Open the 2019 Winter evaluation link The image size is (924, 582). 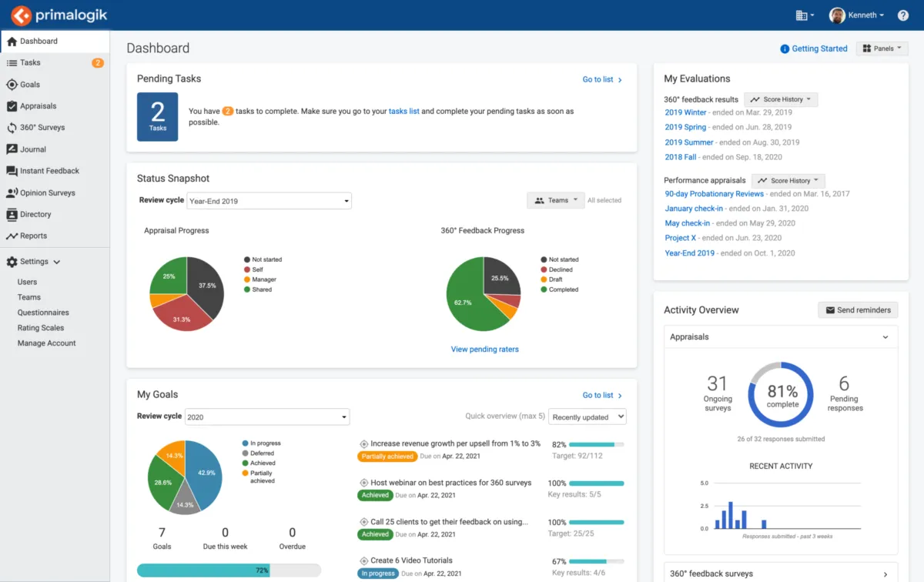pos(685,112)
